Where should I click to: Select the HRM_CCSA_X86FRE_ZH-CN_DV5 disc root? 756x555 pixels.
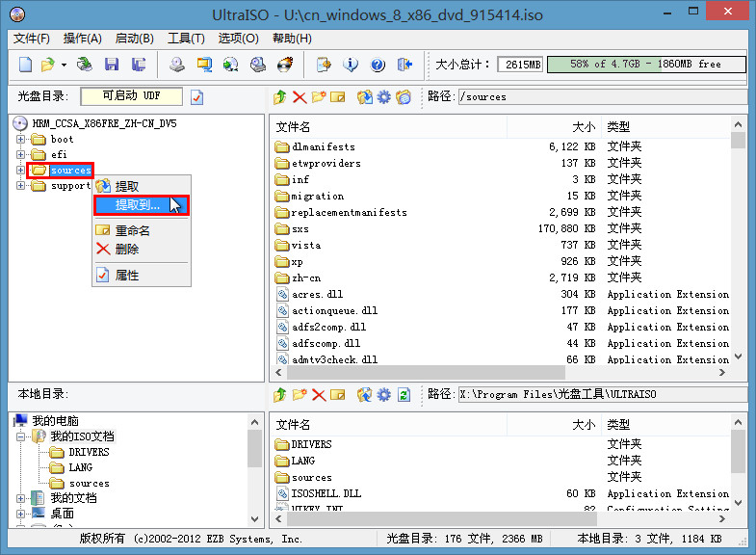point(104,123)
